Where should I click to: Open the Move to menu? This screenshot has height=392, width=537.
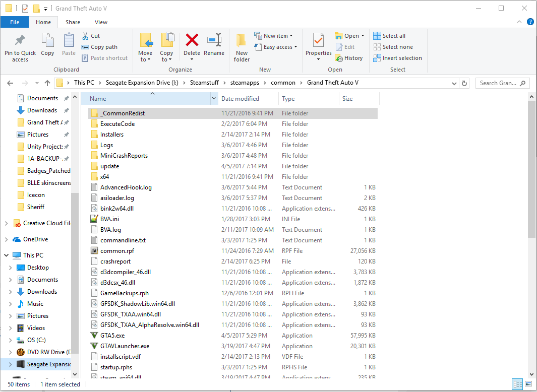145,47
